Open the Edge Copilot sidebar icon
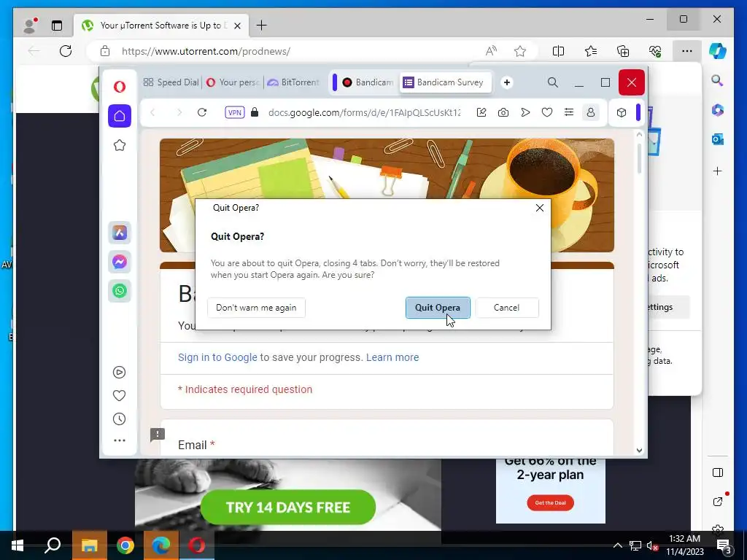 pyautogui.click(x=718, y=51)
